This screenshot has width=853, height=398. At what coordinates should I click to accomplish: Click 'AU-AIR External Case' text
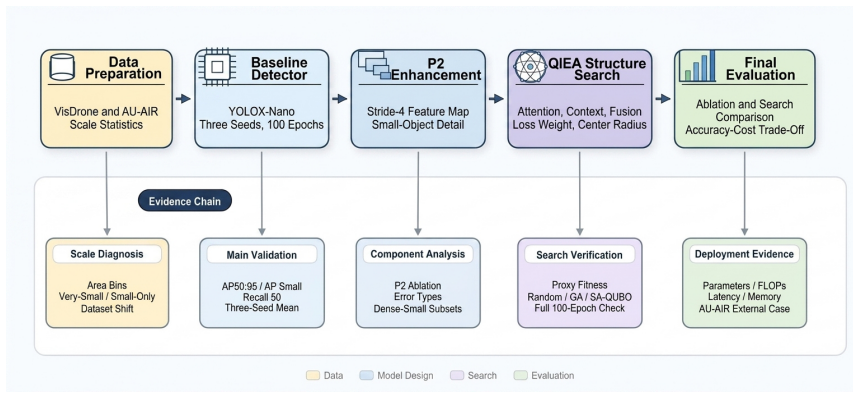click(x=744, y=309)
